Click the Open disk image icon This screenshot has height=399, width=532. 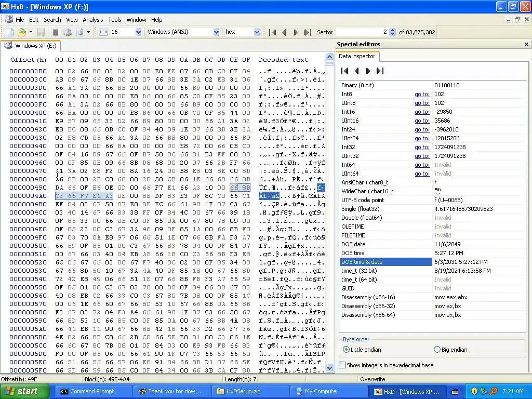(x=79, y=32)
